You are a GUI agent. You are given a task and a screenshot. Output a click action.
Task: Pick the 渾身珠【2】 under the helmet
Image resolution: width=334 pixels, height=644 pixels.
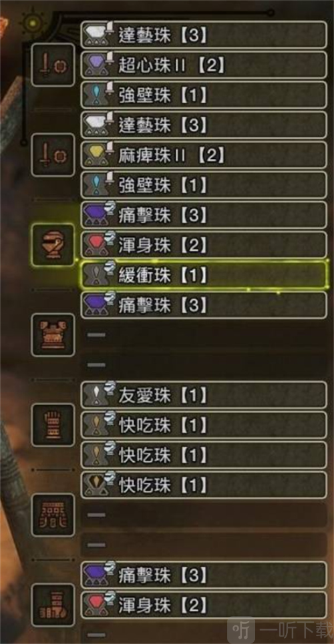click(x=204, y=245)
